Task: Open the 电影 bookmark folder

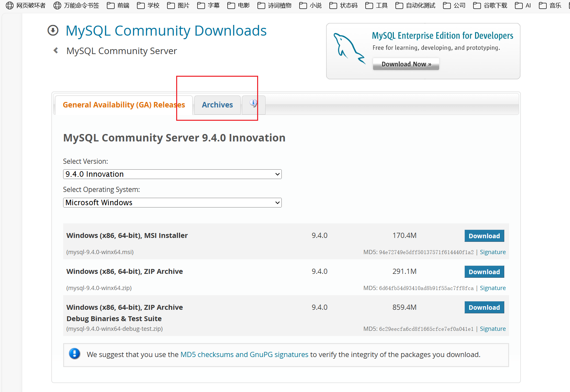Action: point(239,6)
